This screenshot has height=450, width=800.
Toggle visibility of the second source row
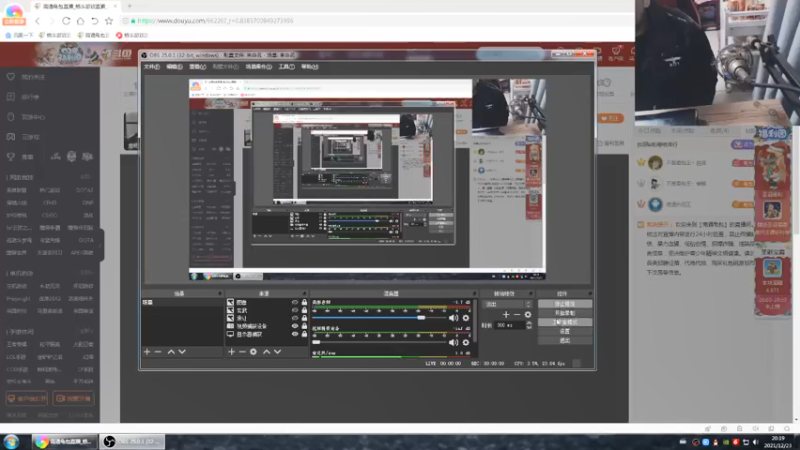(x=295, y=310)
